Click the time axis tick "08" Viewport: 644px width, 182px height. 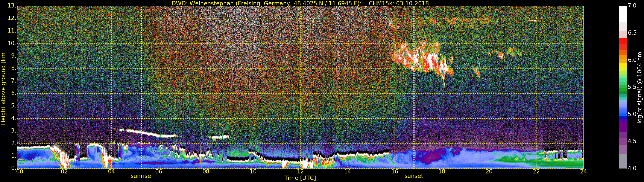coord(206,172)
